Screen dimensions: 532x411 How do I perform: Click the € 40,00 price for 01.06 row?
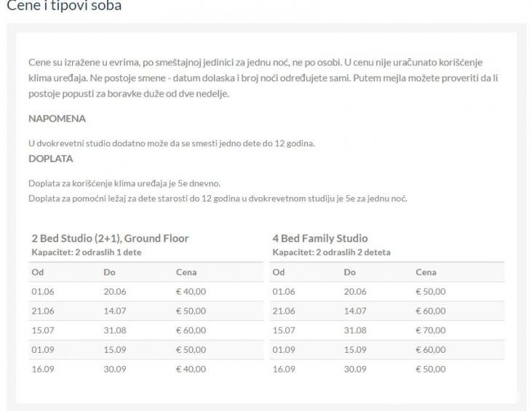pyautogui.click(x=191, y=292)
